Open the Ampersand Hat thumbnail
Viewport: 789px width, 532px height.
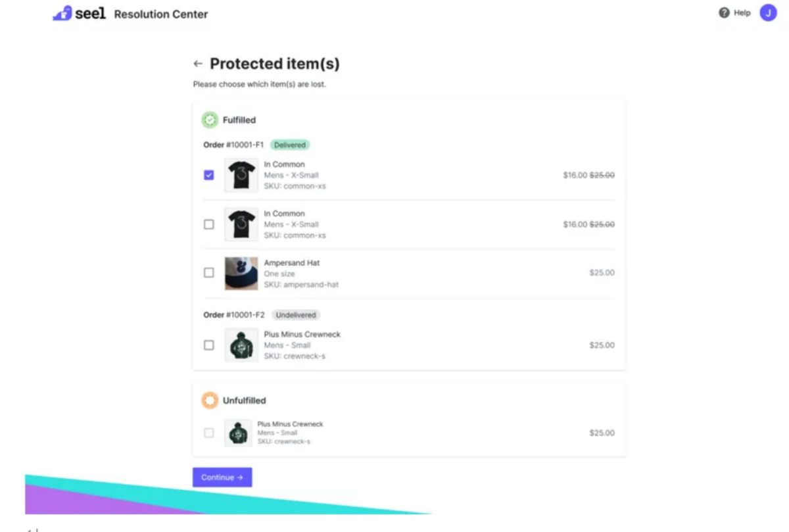[241, 273]
